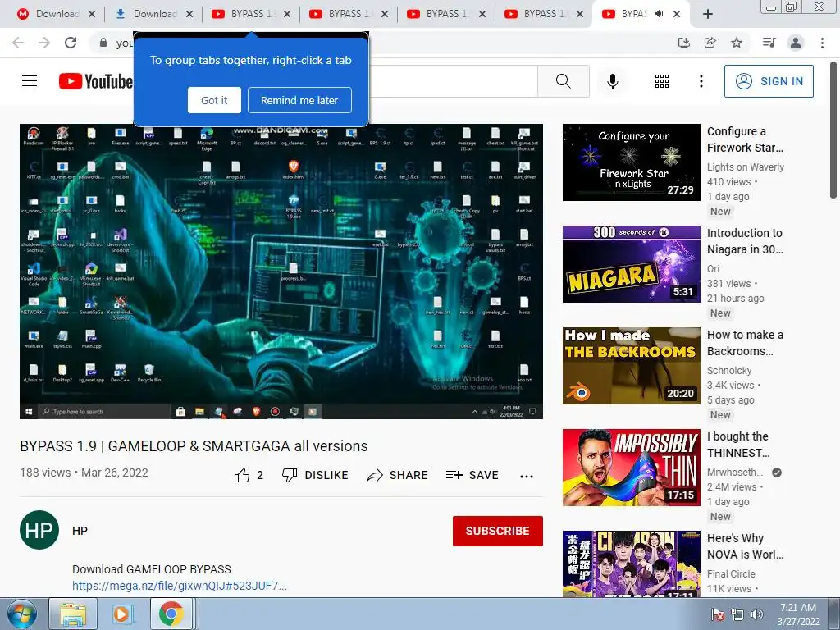Close the first Download tab
Viewport: 840px width, 630px height.
tap(92, 15)
